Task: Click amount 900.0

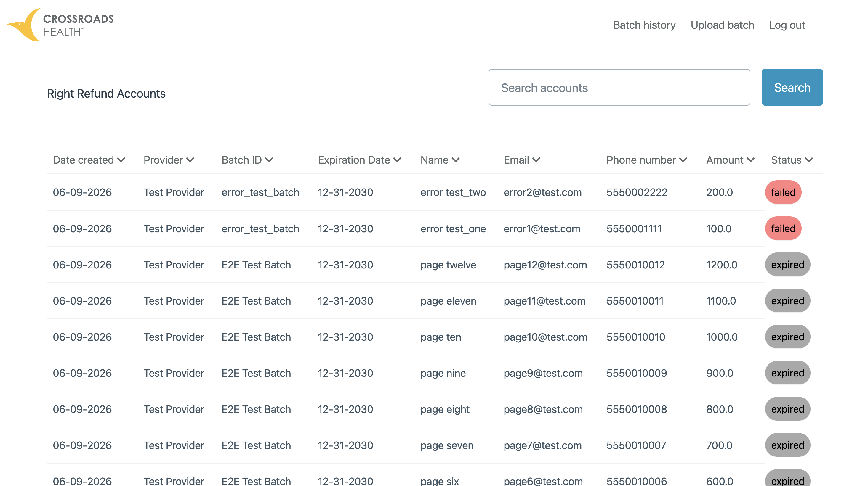Action: coord(720,373)
